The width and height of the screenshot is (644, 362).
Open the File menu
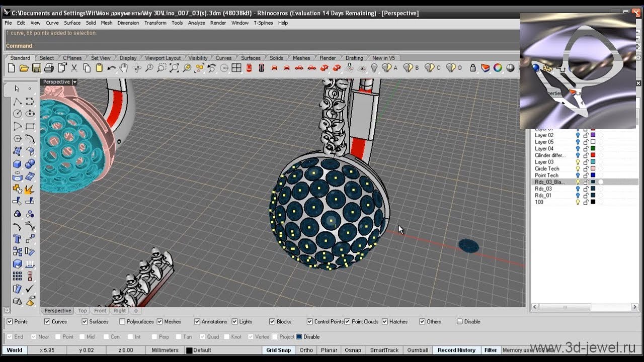[8, 23]
